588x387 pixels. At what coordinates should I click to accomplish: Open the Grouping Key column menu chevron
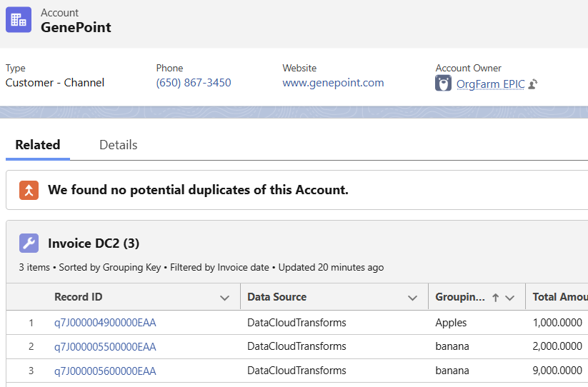point(509,298)
